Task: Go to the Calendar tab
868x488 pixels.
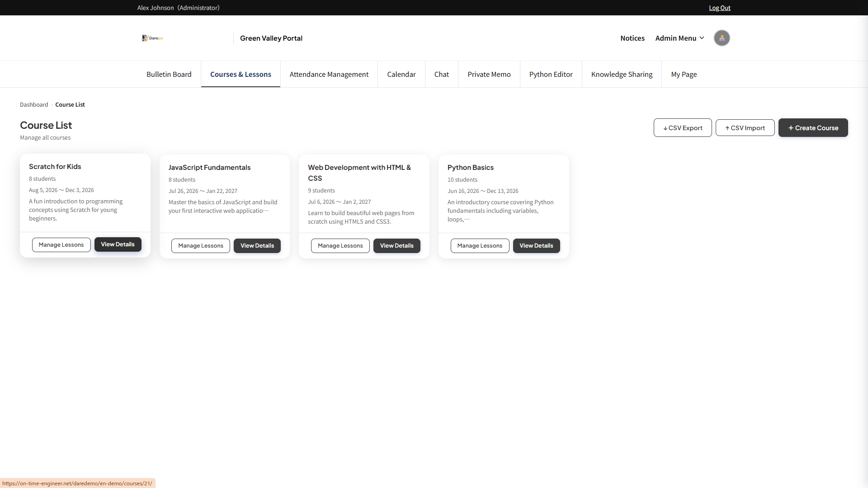Action: coord(401,74)
